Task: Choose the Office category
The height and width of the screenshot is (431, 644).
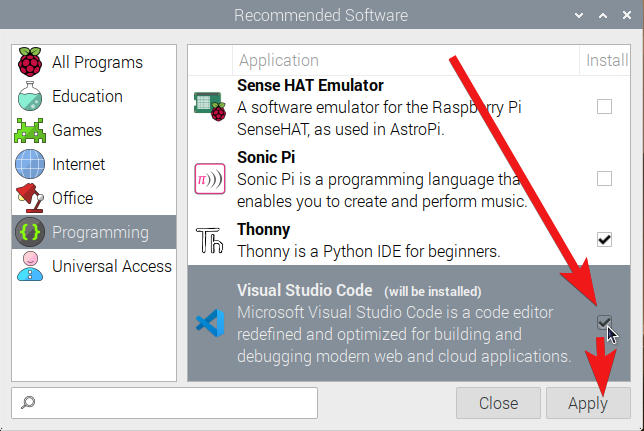Action: tap(94, 198)
